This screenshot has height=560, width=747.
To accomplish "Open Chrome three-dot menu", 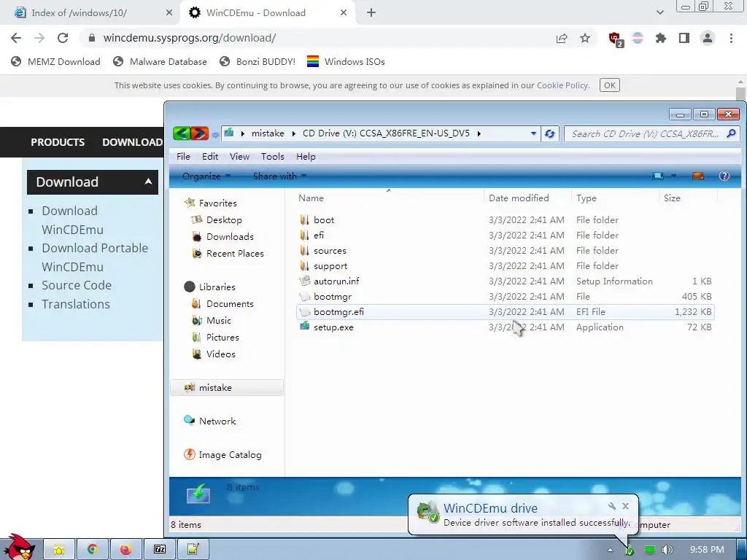I will pyautogui.click(x=731, y=38).
